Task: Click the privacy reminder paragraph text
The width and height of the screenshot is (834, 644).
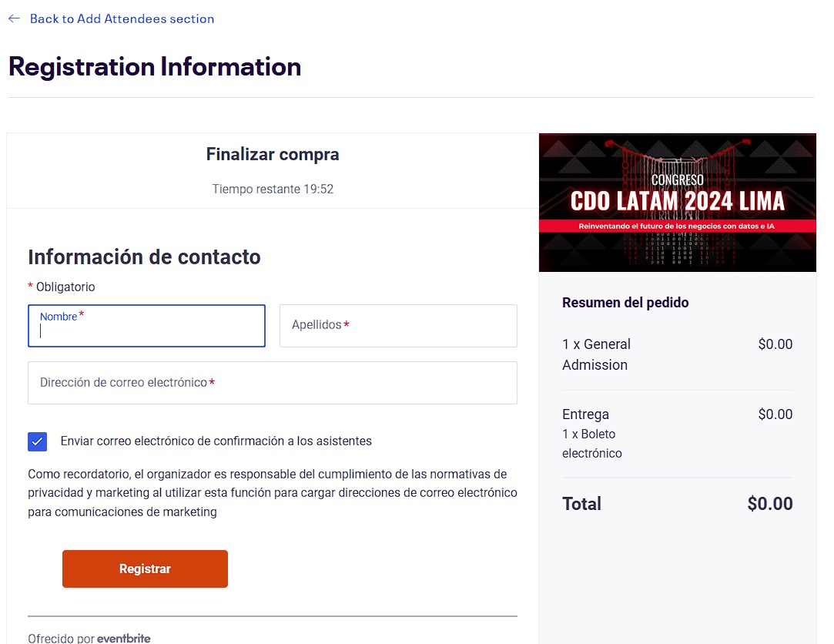Action: 273,493
